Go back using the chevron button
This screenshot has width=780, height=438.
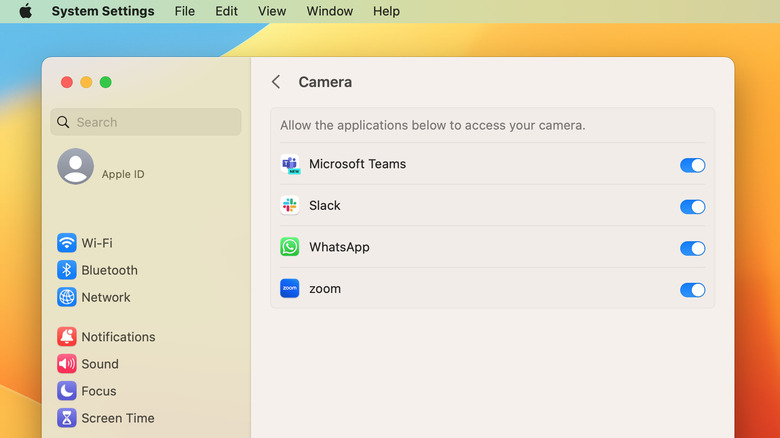click(276, 82)
